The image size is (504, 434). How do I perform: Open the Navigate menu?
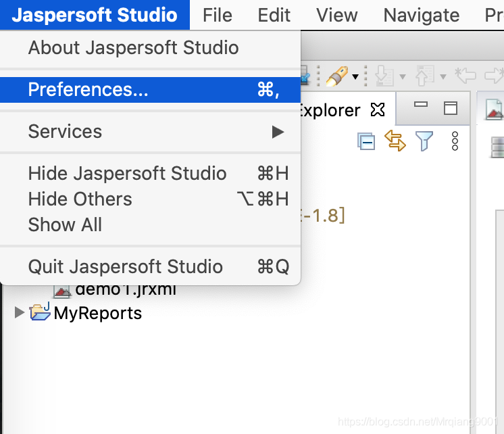click(422, 15)
